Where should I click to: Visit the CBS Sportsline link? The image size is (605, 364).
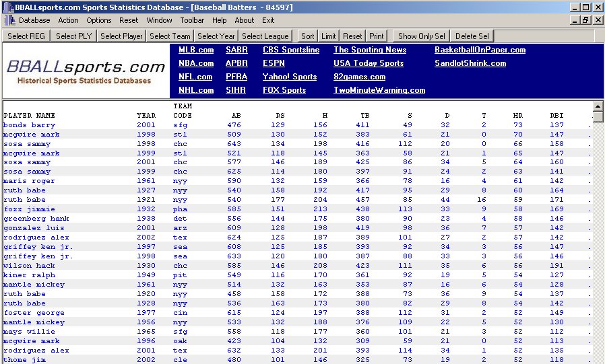pos(291,50)
